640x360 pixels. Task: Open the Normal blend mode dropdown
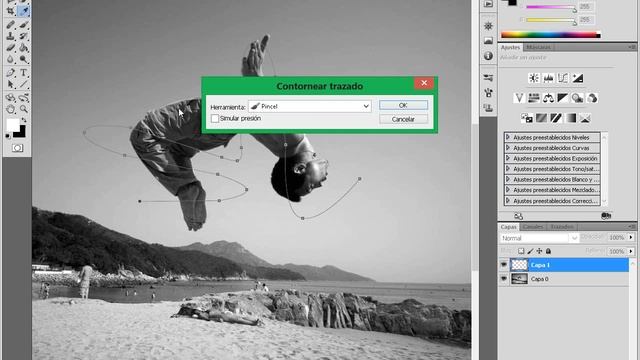pyautogui.click(x=539, y=238)
